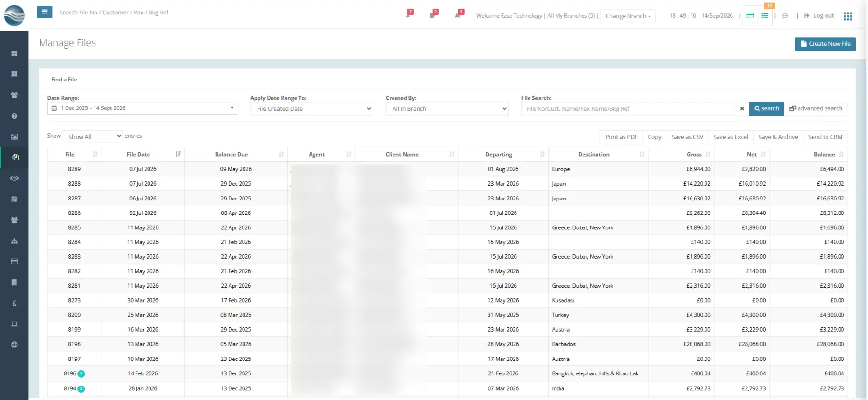Click the badge 1 next to file 8196
Image resolution: width=868 pixels, height=400 pixels.
(81, 374)
